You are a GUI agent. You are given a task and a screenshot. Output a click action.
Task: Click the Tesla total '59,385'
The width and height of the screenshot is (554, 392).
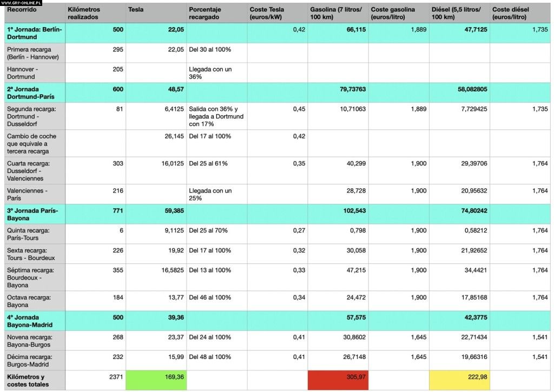pyautogui.click(x=174, y=210)
